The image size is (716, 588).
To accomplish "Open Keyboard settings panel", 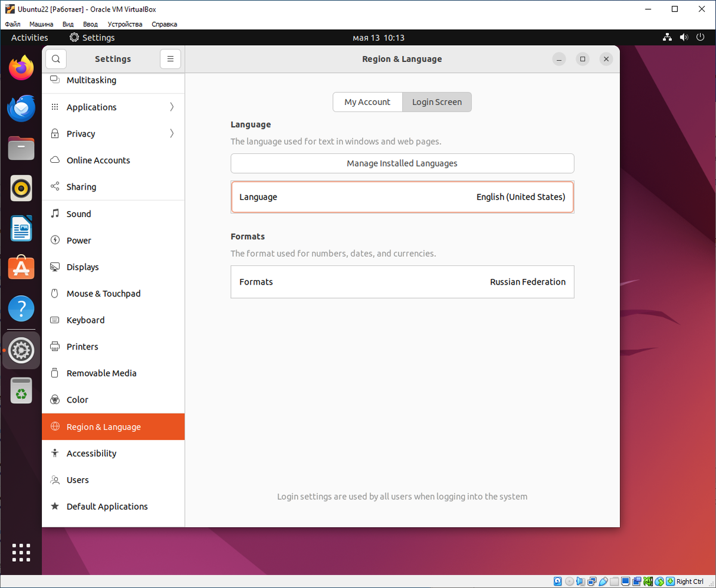I will point(113,320).
